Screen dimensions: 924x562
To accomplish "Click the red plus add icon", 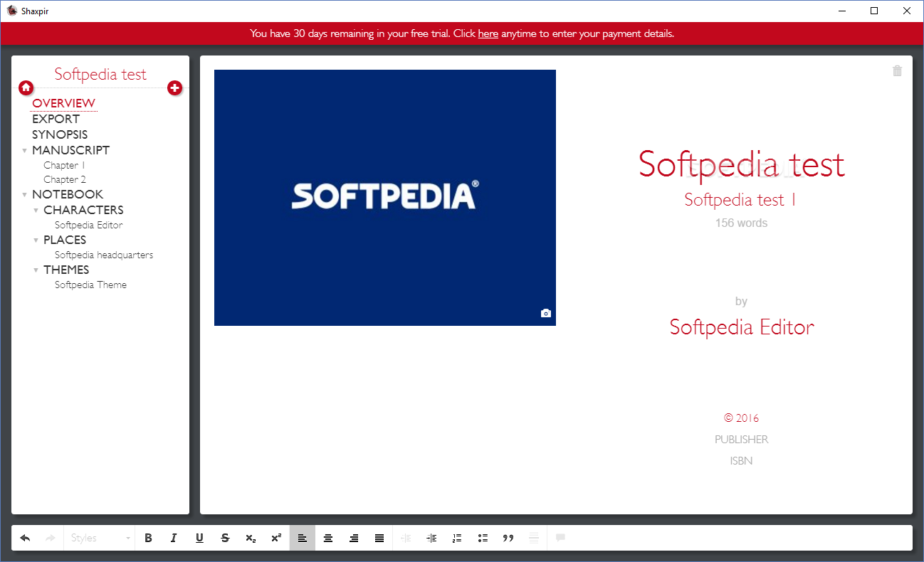I will (x=174, y=88).
